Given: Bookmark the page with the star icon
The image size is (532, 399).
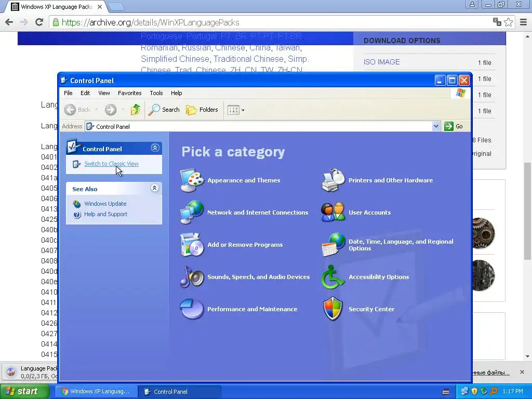Looking at the screenshot, I should point(508,22).
